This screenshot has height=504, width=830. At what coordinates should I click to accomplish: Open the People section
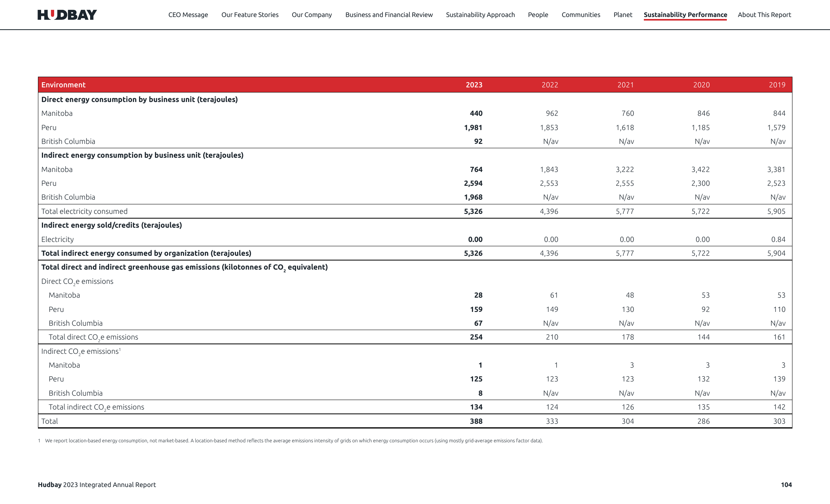tap(538, 15)
